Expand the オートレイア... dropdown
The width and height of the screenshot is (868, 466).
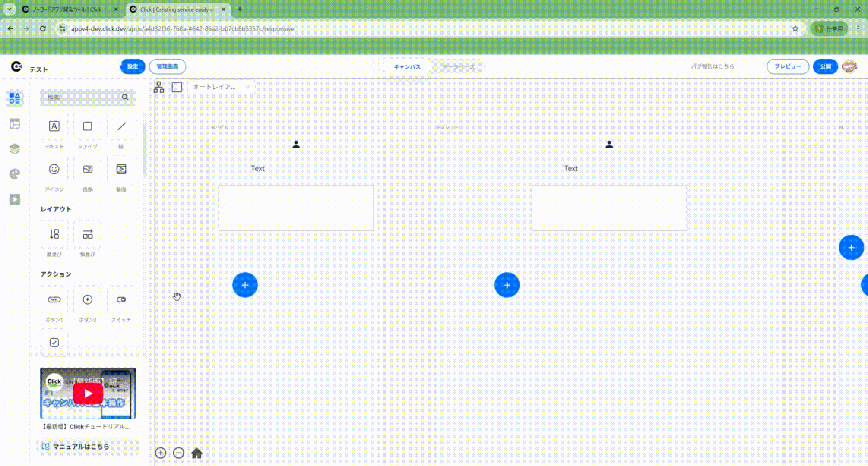pyautogui.click(x=221, y=87)
